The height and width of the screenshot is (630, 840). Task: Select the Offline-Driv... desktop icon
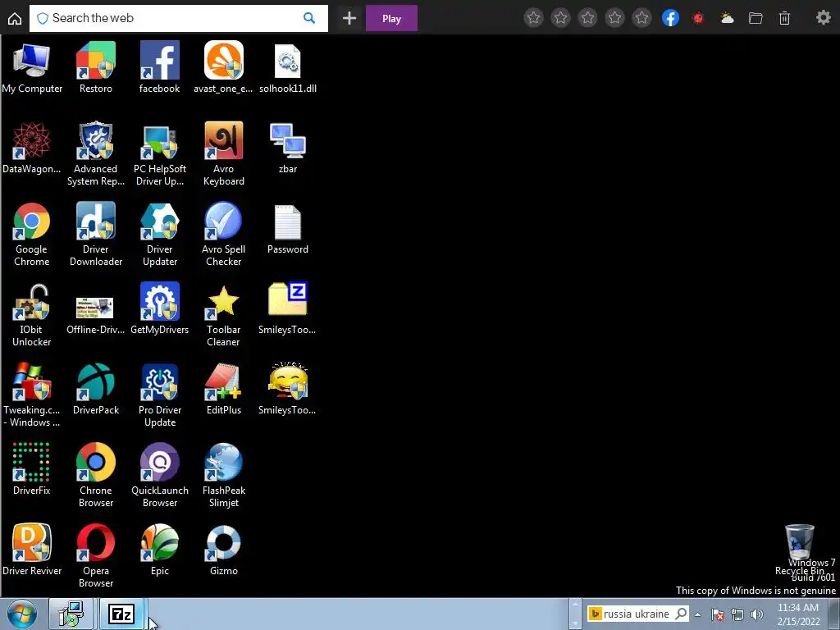point(95,308)
